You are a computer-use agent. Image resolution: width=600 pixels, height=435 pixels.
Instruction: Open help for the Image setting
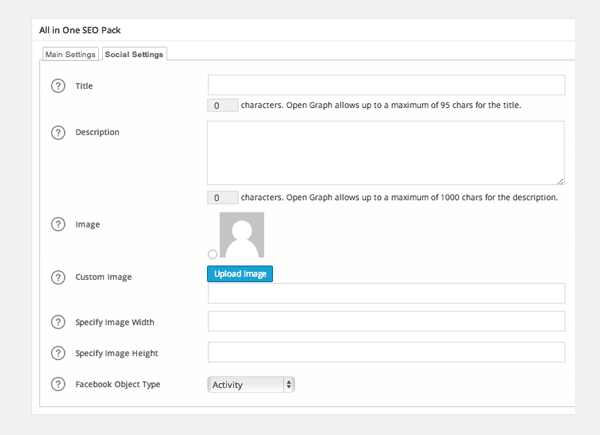[x=57, y=224]
